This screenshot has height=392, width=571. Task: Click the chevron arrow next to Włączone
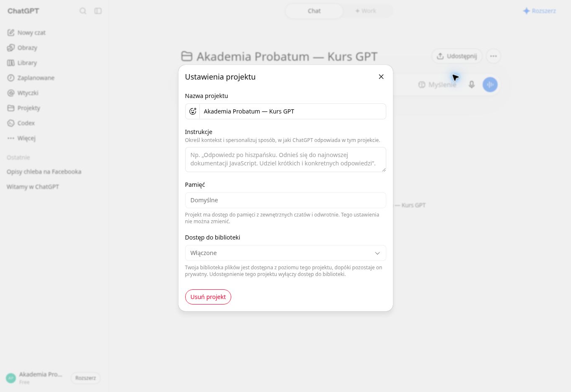[377, 253]
